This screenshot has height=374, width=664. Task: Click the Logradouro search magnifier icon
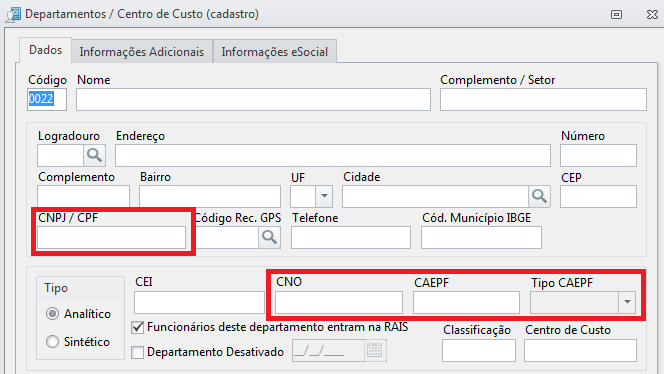coord(94,155)
